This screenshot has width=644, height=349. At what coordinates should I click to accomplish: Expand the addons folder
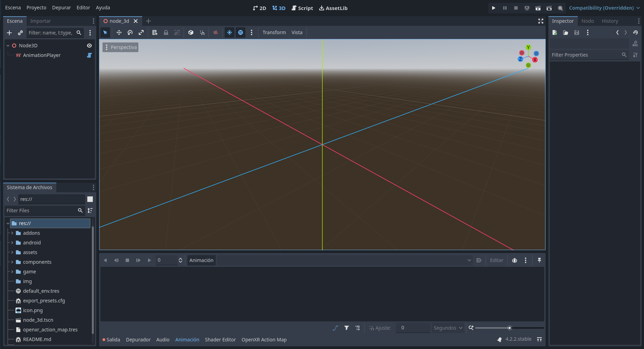click(12, 233)
